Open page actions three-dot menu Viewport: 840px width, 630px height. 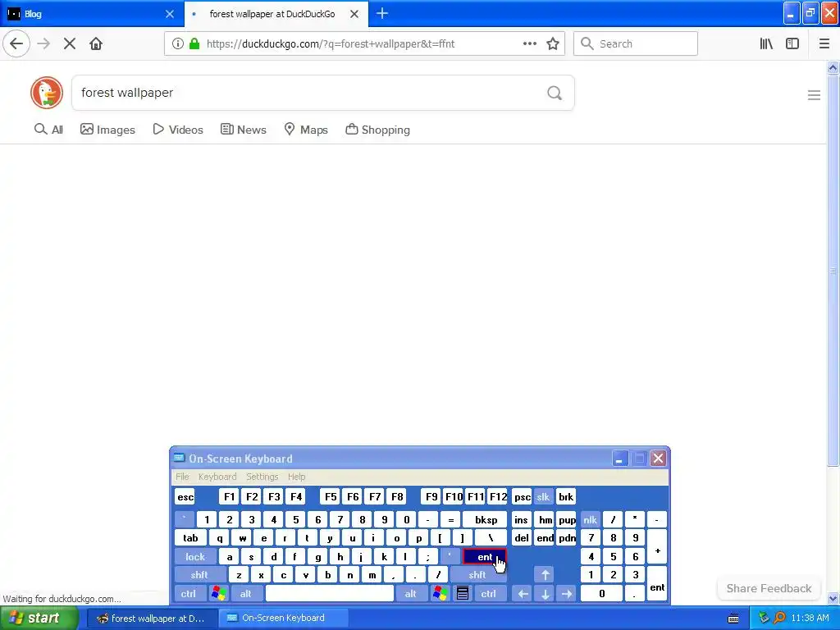530,43
